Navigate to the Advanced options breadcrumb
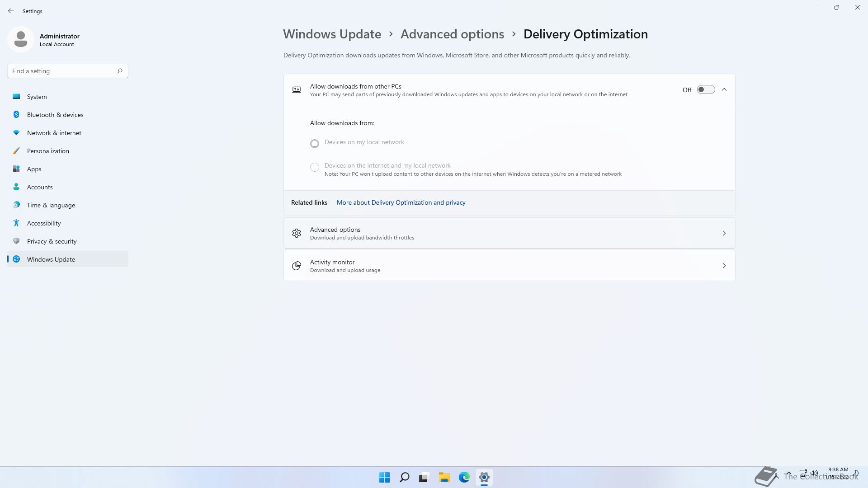The width and height of the screenshot is (868, 488). coord(452,34)
